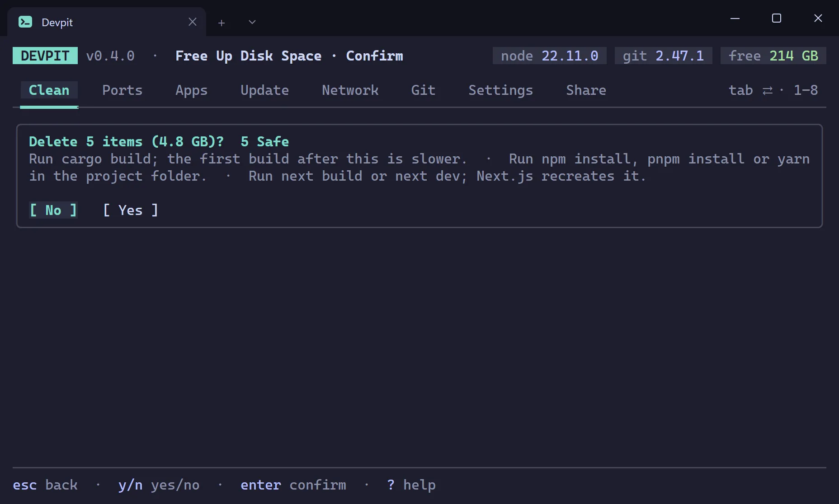The height and width of the screenshot is (504, 839).
Task: Click the '5 Safe' indicator
Action: click(265, 141)
